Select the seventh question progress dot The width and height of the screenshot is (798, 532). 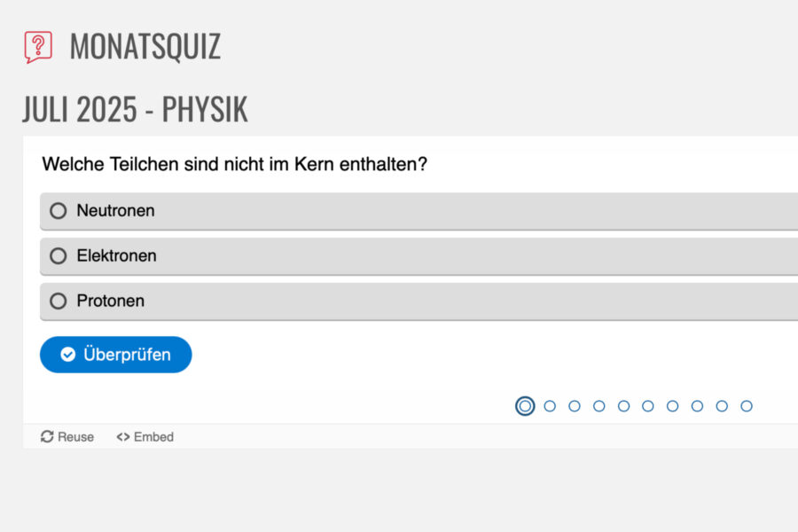[673, 406]
